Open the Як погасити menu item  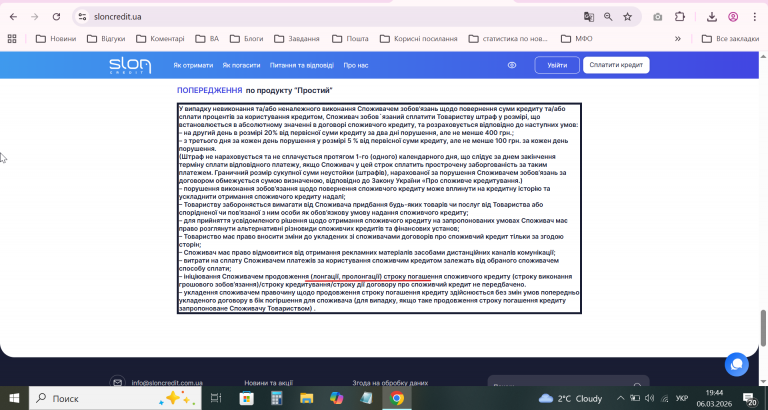[241, 65]
